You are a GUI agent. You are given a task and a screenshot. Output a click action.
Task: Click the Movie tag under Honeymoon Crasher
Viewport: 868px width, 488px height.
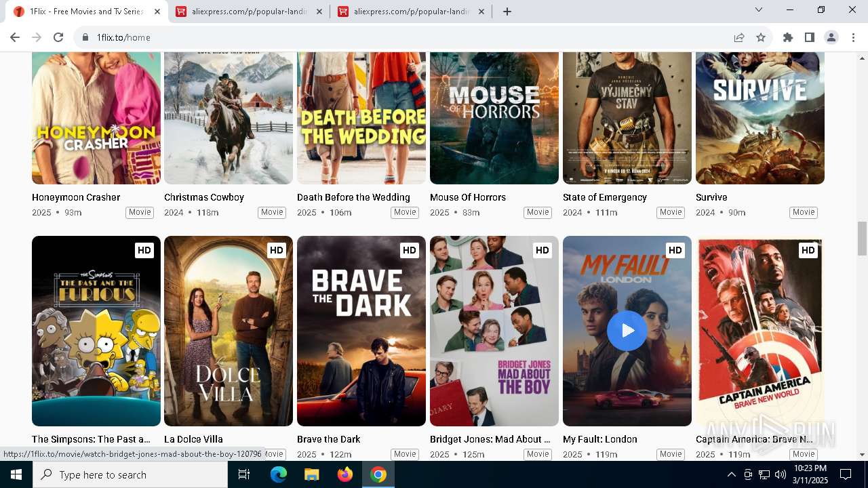[140, 213]
